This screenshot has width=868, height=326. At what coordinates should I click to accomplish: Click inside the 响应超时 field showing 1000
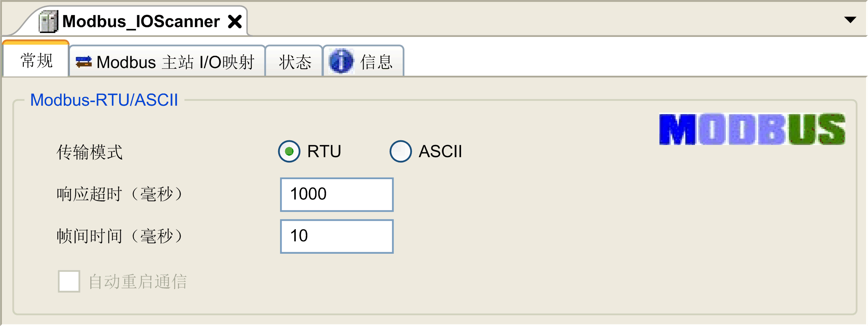(336, 195)
